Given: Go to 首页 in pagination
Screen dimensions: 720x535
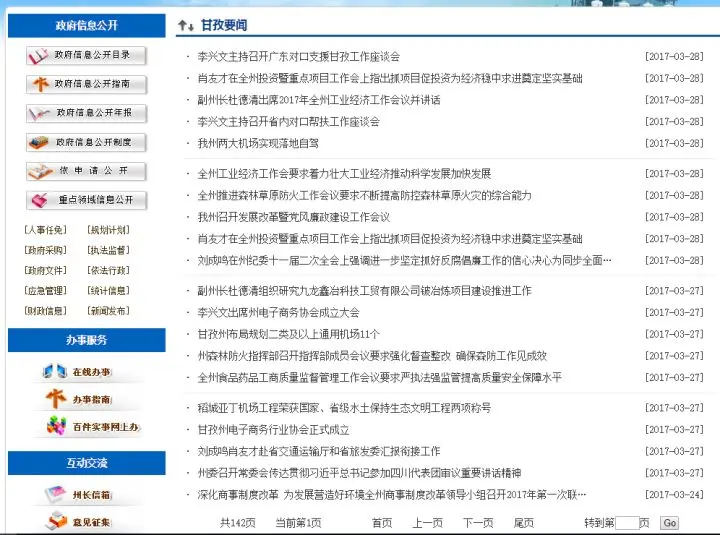Looking at the screenshot, I should (x=382, y=523).
